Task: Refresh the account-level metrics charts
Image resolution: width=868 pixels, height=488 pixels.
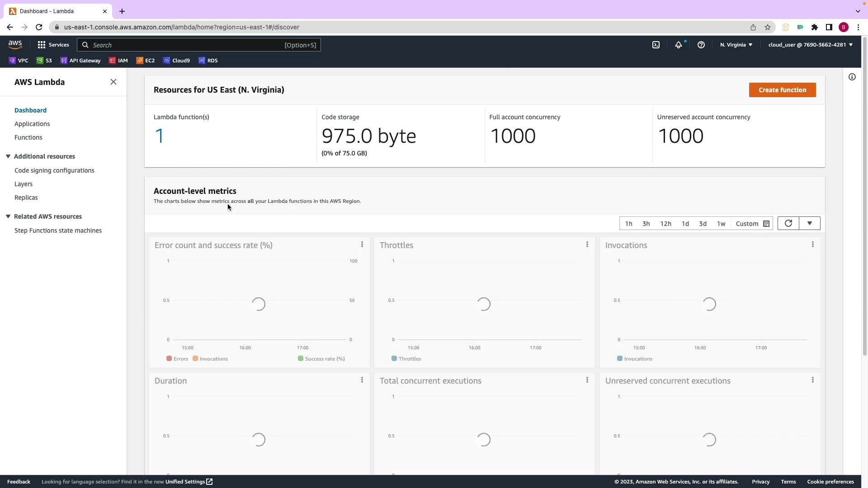Action: [788, 223]
